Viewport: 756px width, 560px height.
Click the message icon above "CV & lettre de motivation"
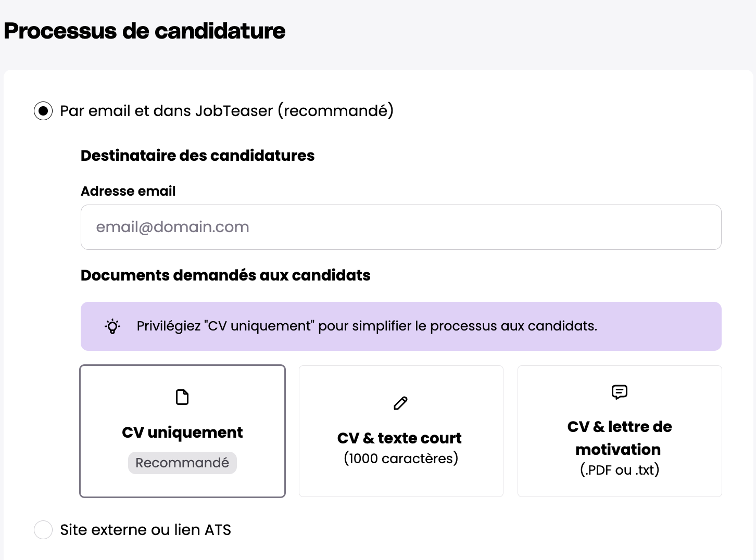619,392
